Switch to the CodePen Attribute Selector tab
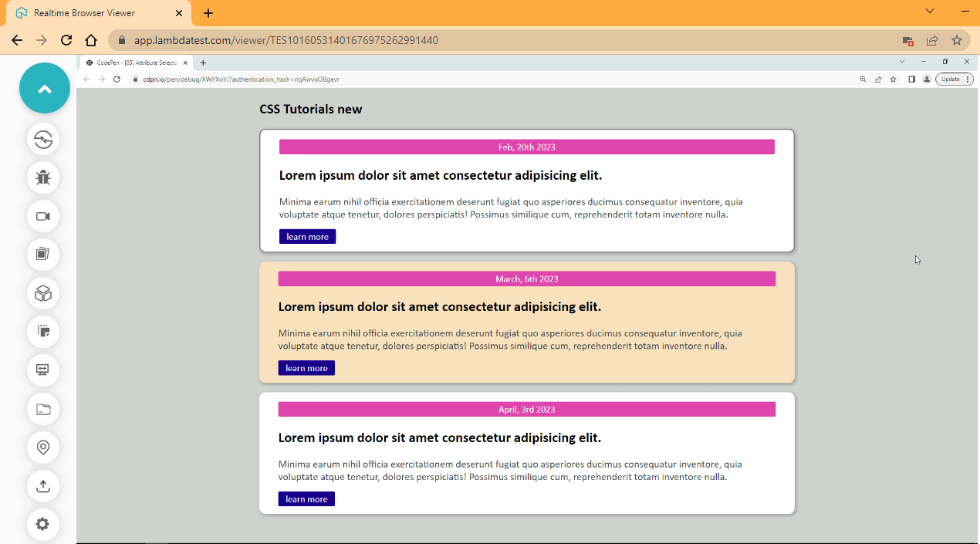The width and height of the screenshot is (980, 544). pyautogui.click(x=131, y=63)
